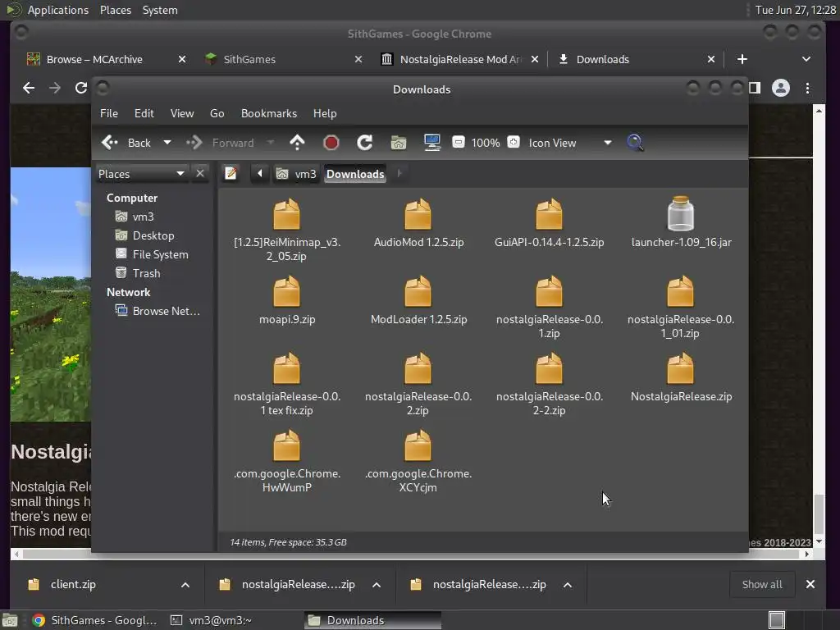Viewport: 840px width, 630px height.
Task: Reload the Downloads folder view
Action: click(x=365, y=143)
